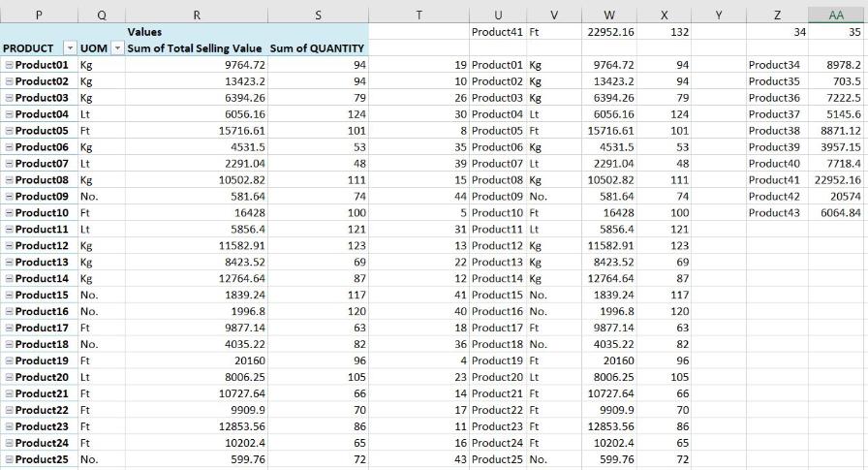Collapse Product13 pivot row
The image size is (868, 470).
(x=9, y=262)
